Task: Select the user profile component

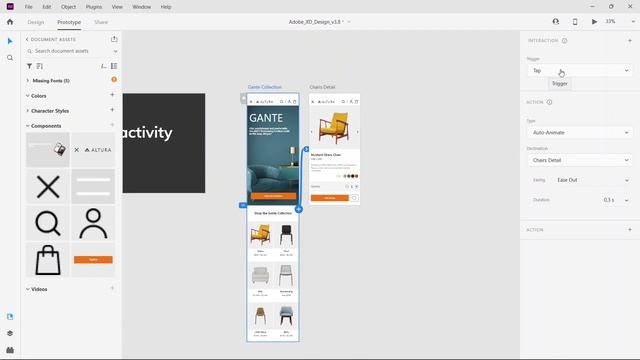Action: 93,223
